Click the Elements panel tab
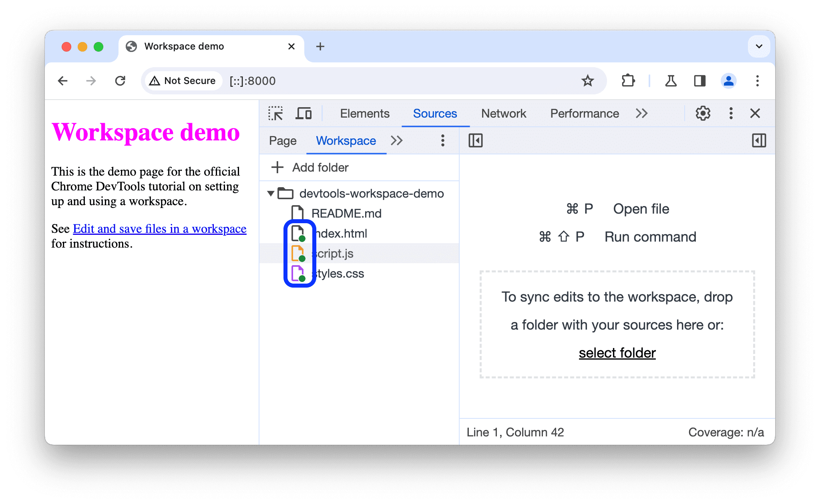The image size is (820, 504). tap(364, 114)
